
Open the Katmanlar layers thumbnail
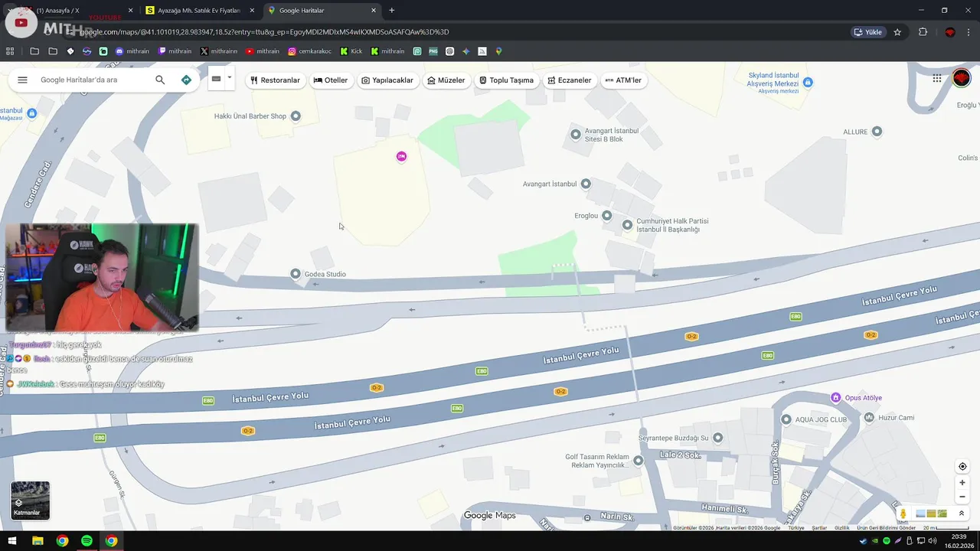click(30, 500)
